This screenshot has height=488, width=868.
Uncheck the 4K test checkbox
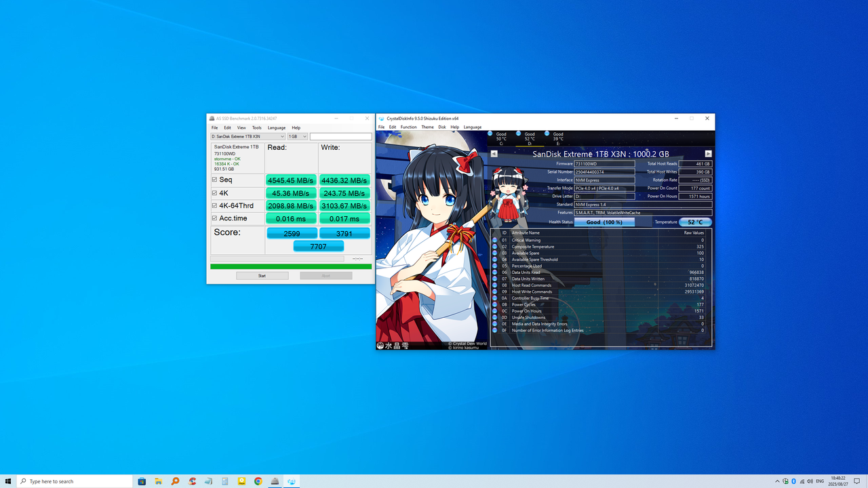[x=215, y=192]
